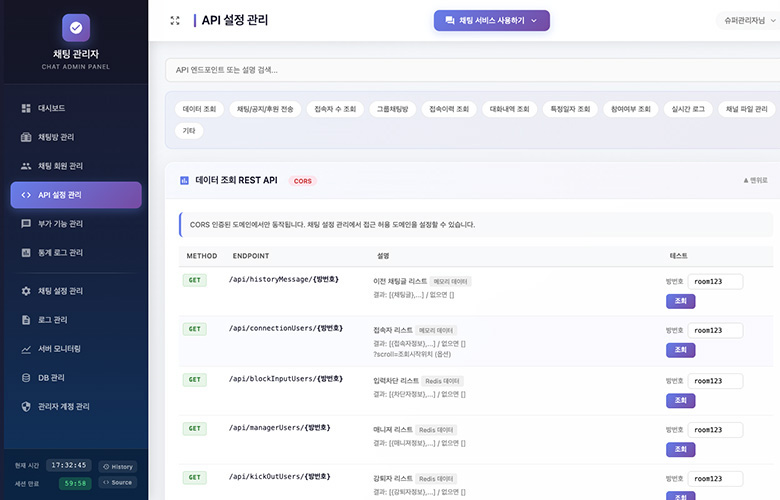
Task: Click the Source button in sidebar footer
Action: (118, 483)
